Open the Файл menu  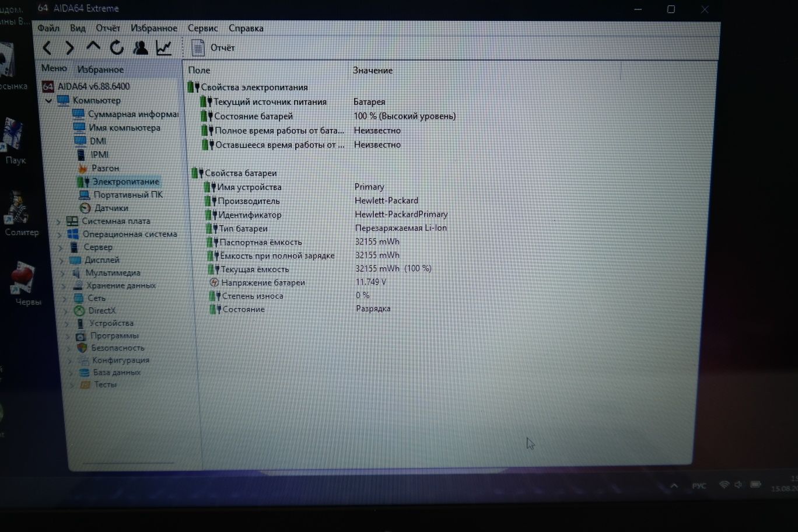tap(48, 28)
